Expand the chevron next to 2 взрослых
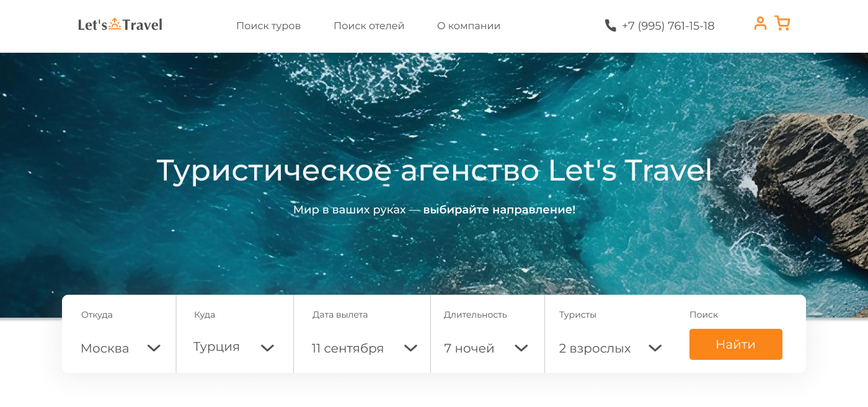This screenshot has height=407, width=868. tap(655, 348)
